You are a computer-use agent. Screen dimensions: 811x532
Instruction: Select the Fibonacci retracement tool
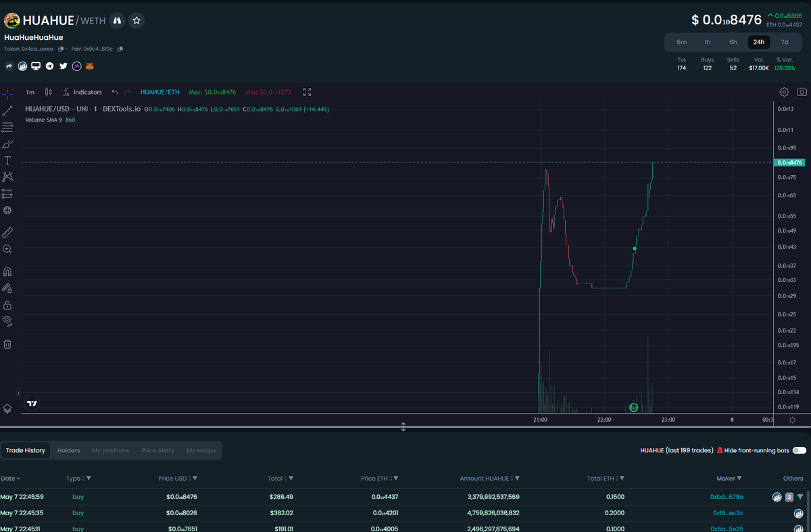7,127
